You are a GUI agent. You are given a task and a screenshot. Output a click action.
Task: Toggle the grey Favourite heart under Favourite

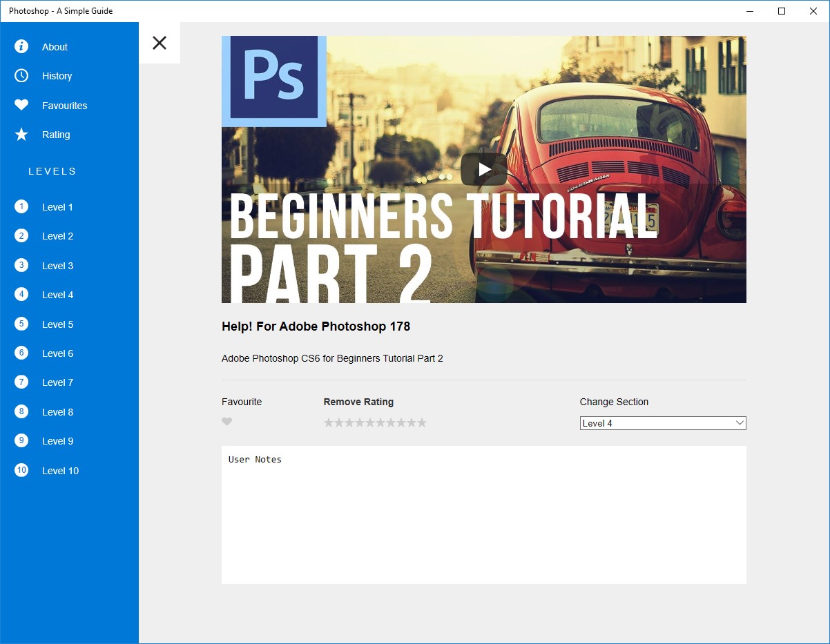pos(226,422)
